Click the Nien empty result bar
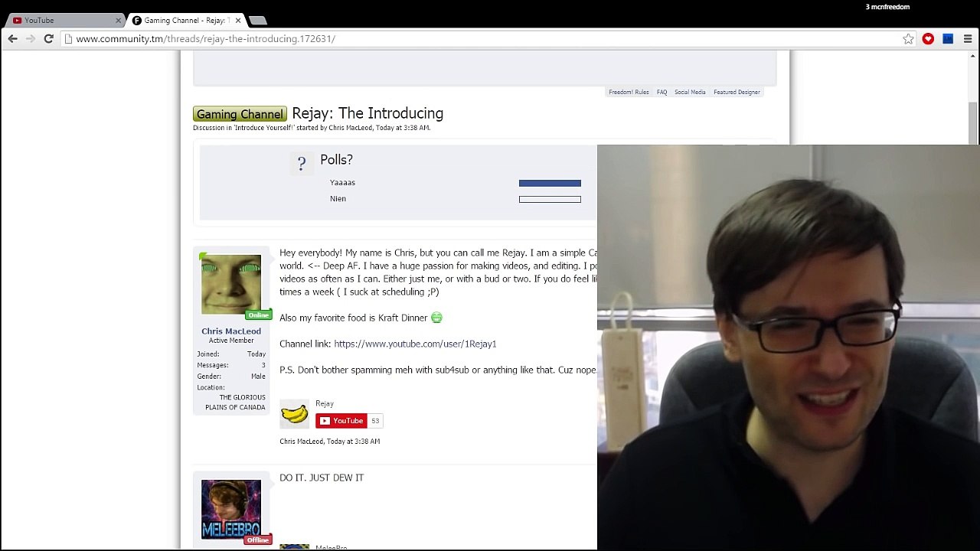The height and width of the screenshot is (551, 980). [x=550, y=200]
